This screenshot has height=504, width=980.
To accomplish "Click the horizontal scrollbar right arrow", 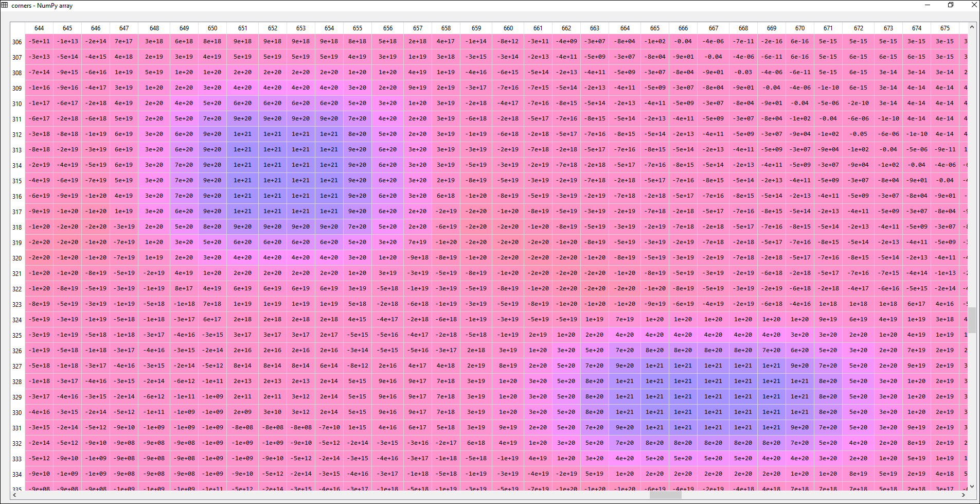I will pos(964,495).
